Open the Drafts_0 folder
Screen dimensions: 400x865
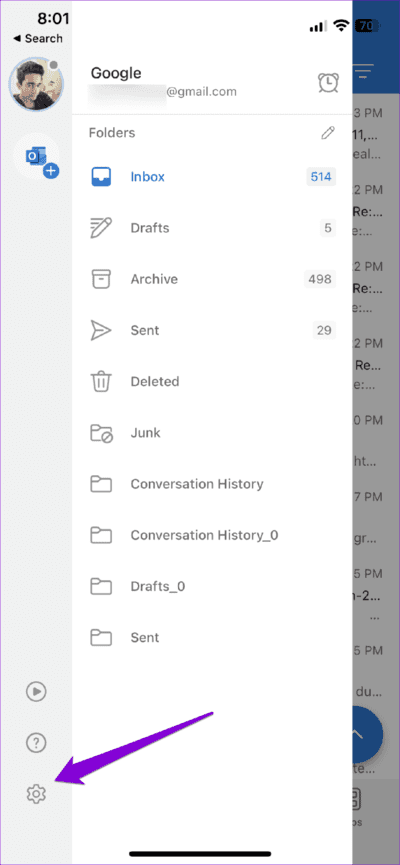pyautogui.click(x=157, y=586)
